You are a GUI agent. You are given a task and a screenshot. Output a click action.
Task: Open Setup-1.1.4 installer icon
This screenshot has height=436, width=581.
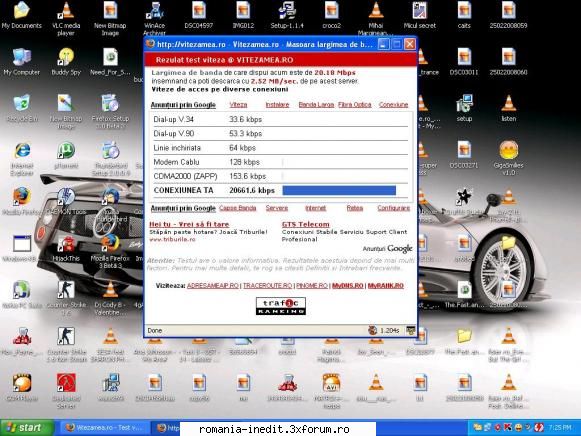(x=287, y=16)
